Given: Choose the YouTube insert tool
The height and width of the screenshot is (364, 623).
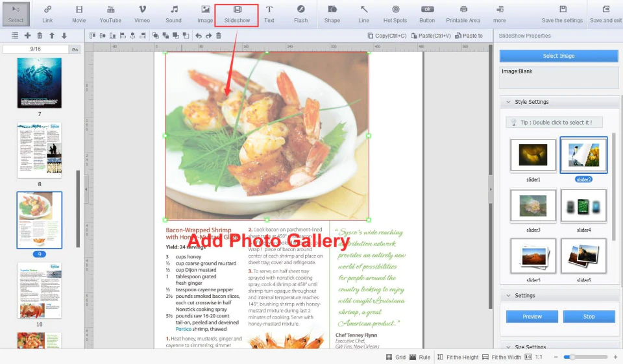Looking at the screenshot, I should point(110,14).
